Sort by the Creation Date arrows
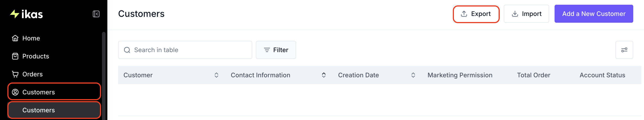The width and height of the screenshot is (644, 120). click(x=413, y=75)
